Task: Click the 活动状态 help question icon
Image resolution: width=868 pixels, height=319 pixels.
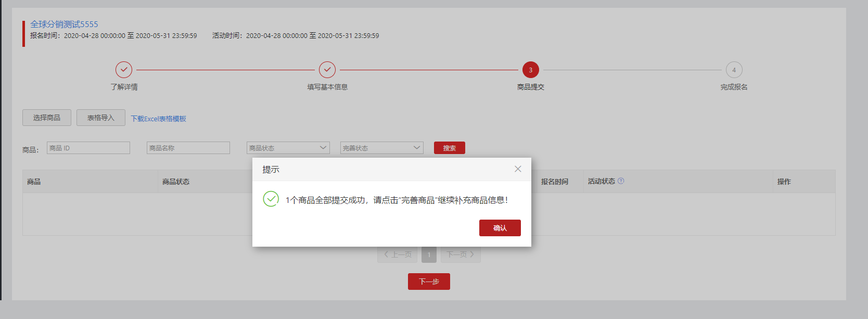Action: (621, 181)
